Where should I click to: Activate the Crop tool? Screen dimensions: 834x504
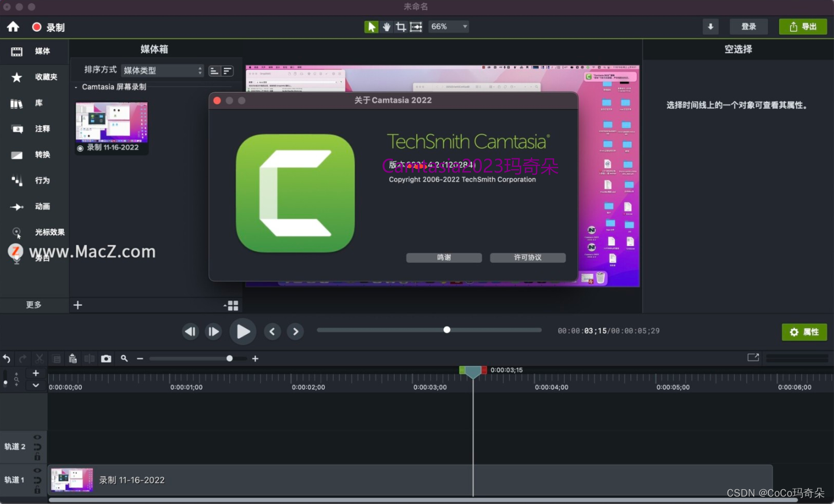point(401,27)
